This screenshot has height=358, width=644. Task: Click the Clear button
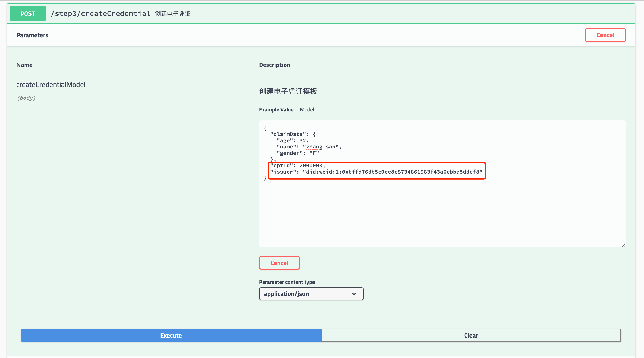tap(471, 335)
